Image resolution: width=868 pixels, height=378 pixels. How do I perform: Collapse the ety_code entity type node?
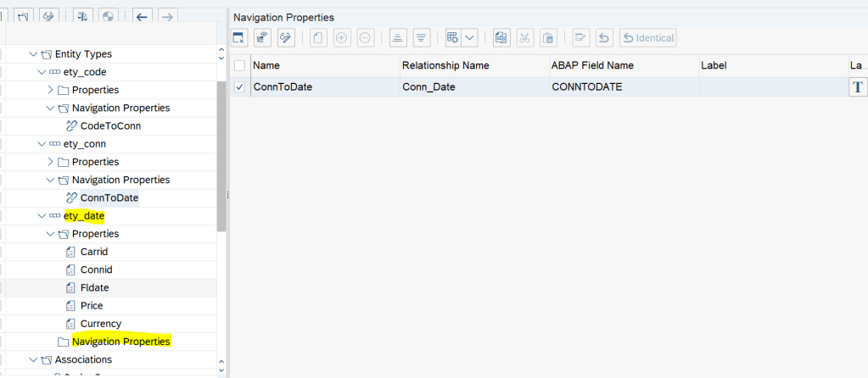42,72
